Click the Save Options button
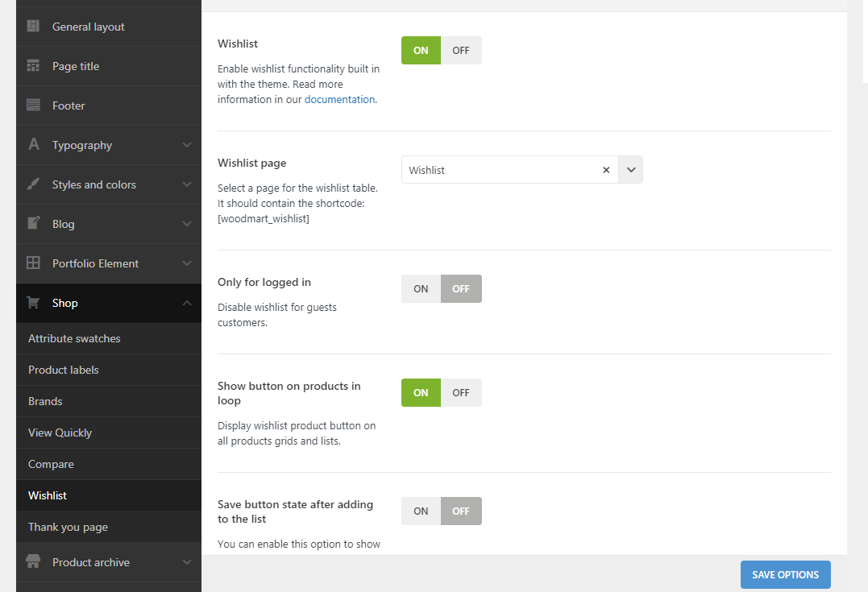The width and height of the screenshot is (868, 592). coord(785,574)
